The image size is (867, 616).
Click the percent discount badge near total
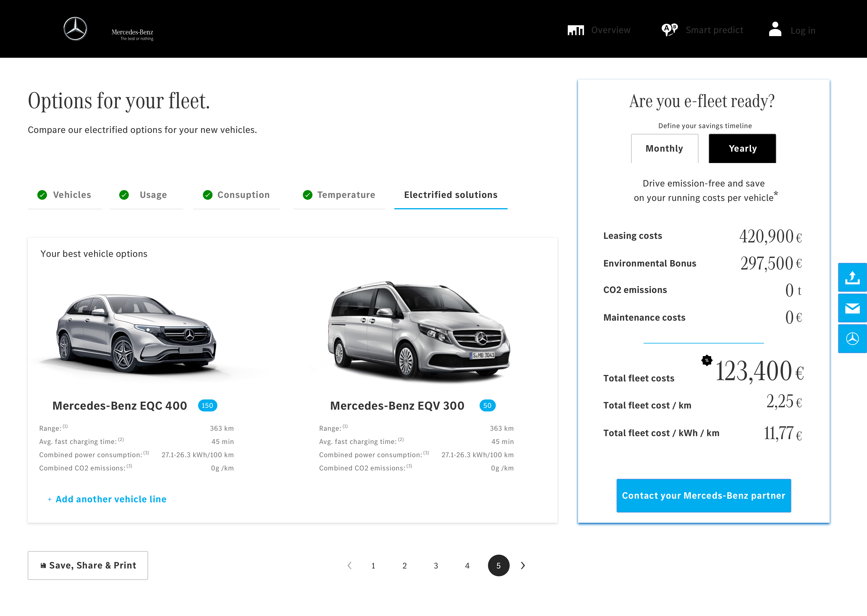coord(706,360)
